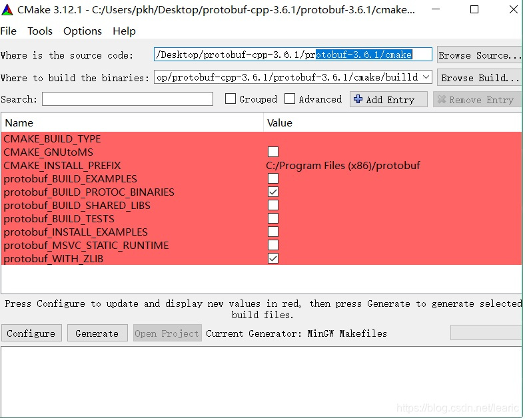Click the Generate button

point(97,333)
